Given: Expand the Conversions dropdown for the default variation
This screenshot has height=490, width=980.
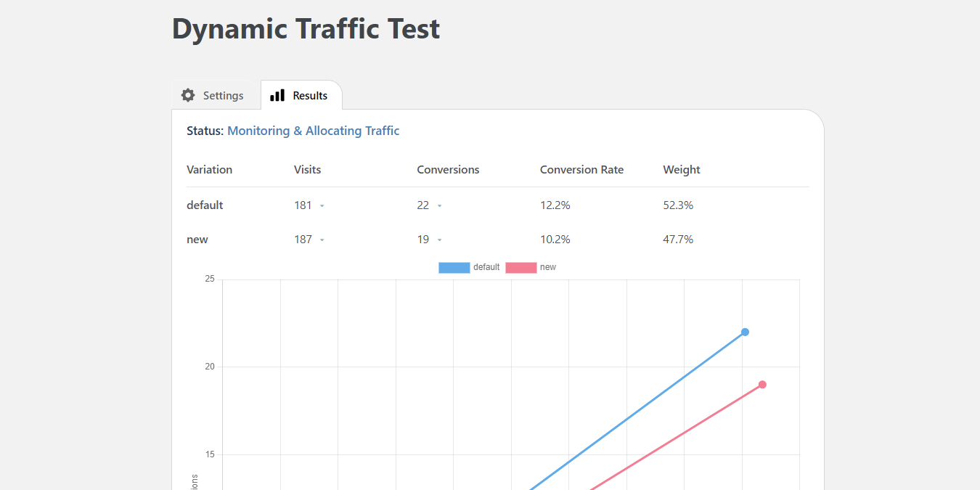Looking at the screenshot, I should point(440,205).
